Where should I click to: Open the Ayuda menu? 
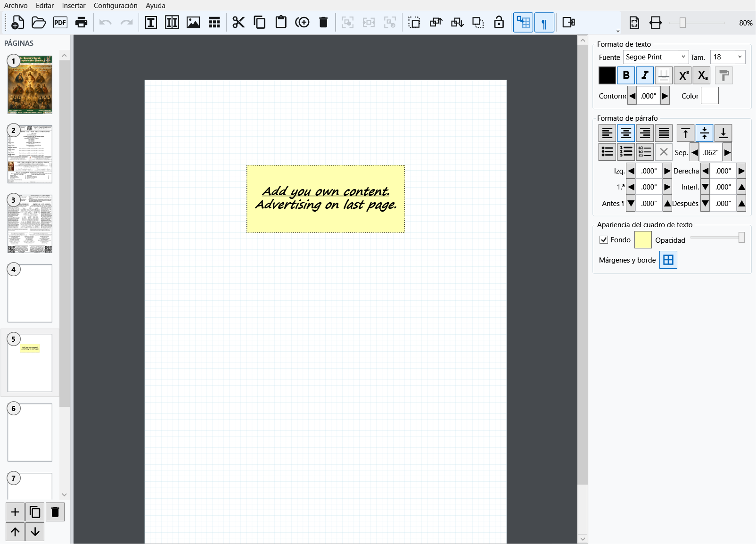(x=156, y=6)
